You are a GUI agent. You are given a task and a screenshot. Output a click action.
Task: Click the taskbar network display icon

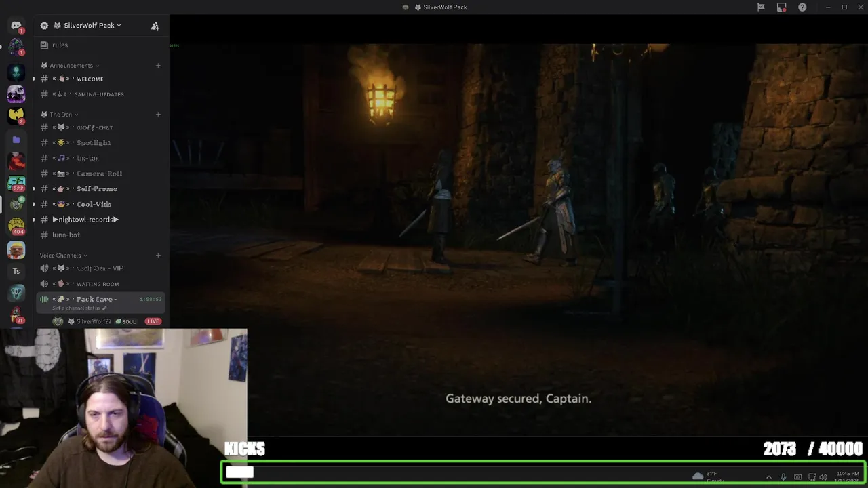click(812, 477)
